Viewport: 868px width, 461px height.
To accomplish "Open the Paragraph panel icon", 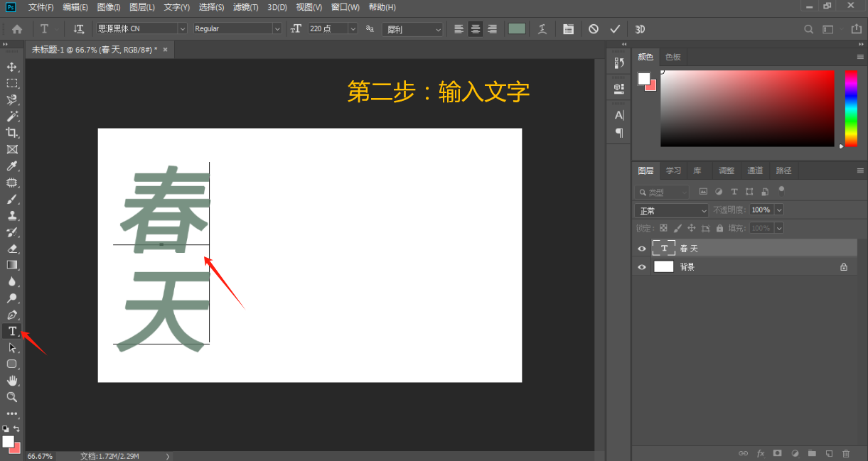I will pyautogui.click(x=619, y=133).
